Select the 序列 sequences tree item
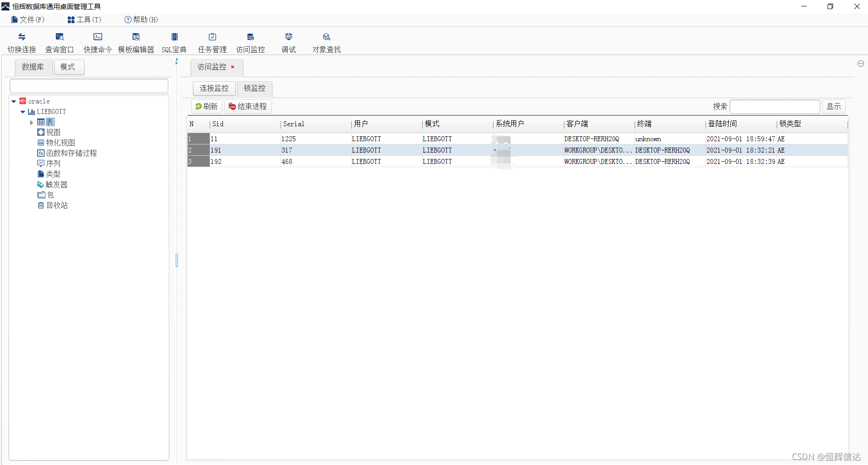This screenshot has width=868, height=465. pos(49,163)
